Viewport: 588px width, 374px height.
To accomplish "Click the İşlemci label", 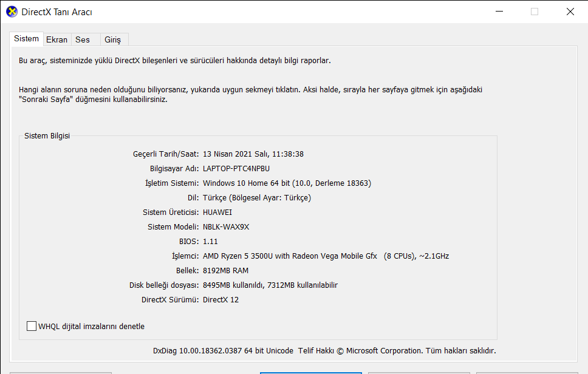I will pyautogui.click(x=185, y=256).
